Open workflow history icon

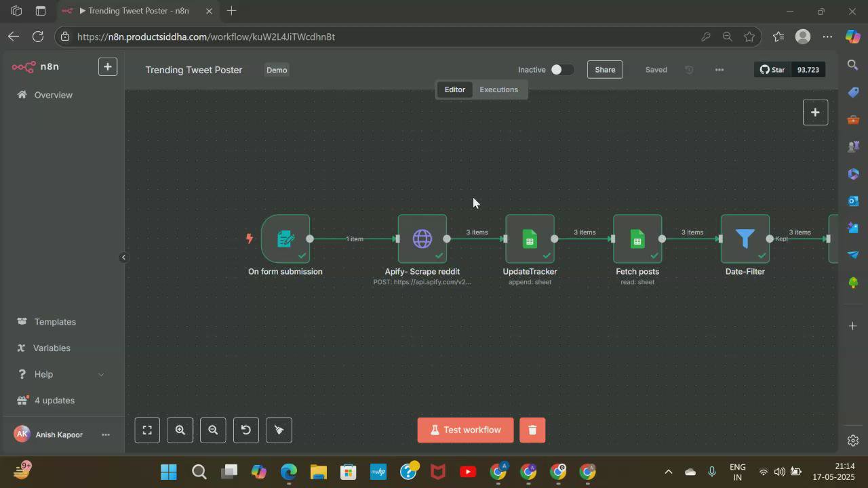point(689,70)
